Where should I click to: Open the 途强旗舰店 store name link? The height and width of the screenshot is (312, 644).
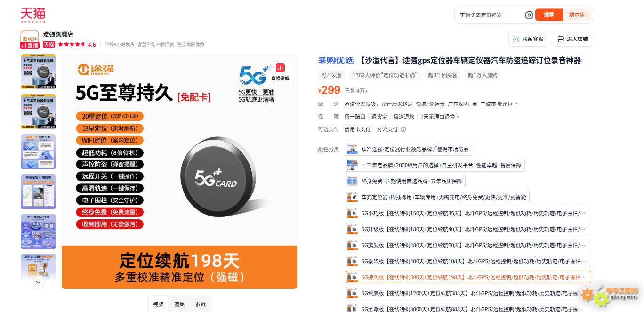[58, 34]
